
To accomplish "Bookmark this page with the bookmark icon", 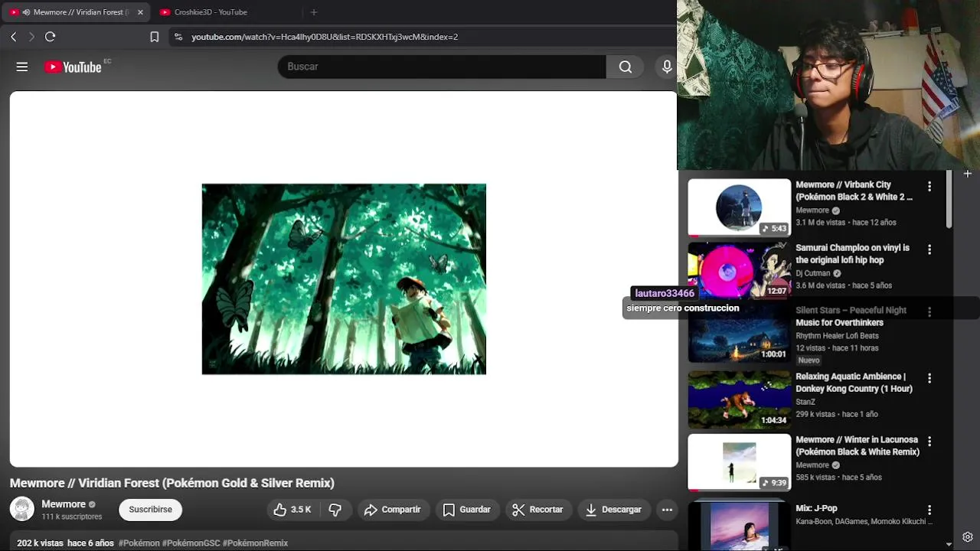I will [154, 36].
